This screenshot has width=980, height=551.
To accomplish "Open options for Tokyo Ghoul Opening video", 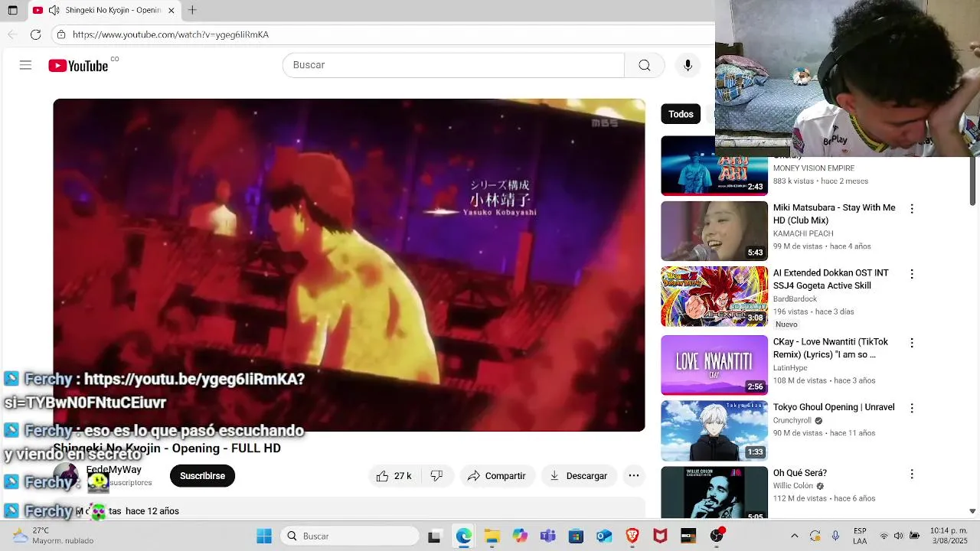I will (x=912, y=408).
